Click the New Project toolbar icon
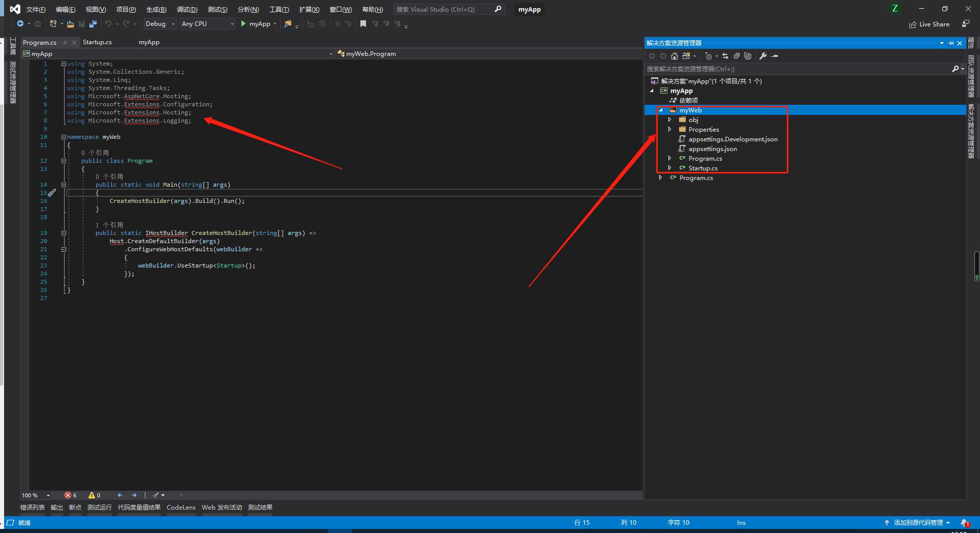This screenshot has width=980, height=533. point(53,24)
